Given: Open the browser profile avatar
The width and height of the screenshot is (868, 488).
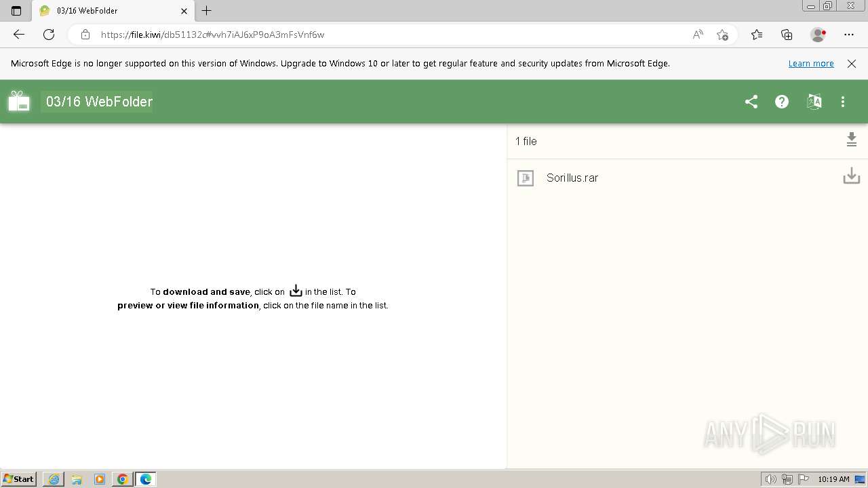Looking at the screenshot, I should coord(818,35).
